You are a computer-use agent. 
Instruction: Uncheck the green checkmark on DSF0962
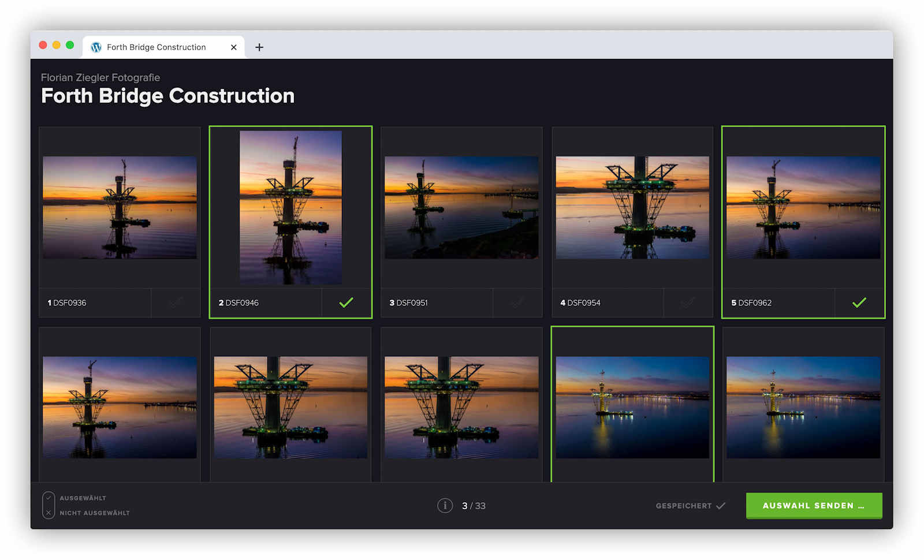859,303
